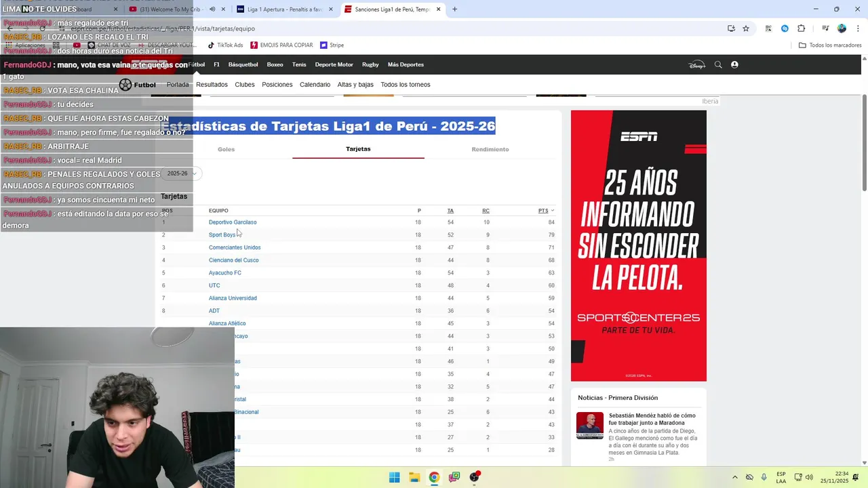Open the ESPN search magnifier icon

pyautogui.click(x=718, y=64)
